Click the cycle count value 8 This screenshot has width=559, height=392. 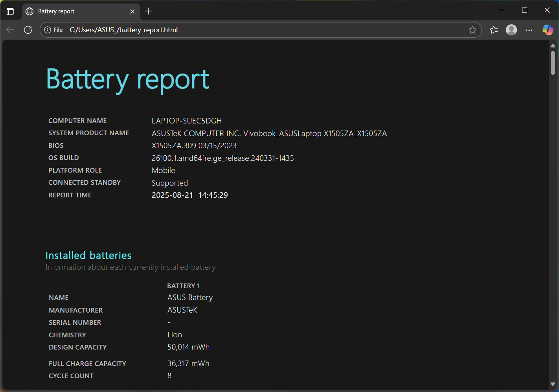tap(169, 376)
